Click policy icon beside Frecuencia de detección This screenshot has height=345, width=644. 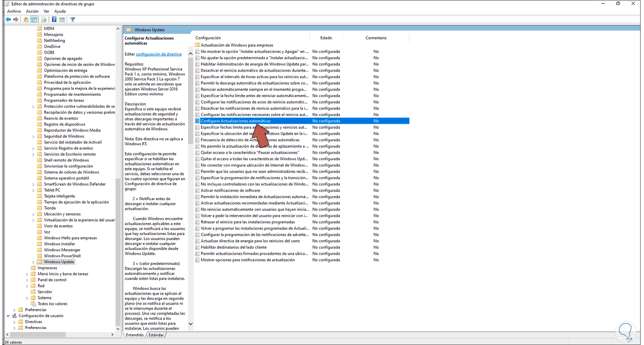click(197, 140)
